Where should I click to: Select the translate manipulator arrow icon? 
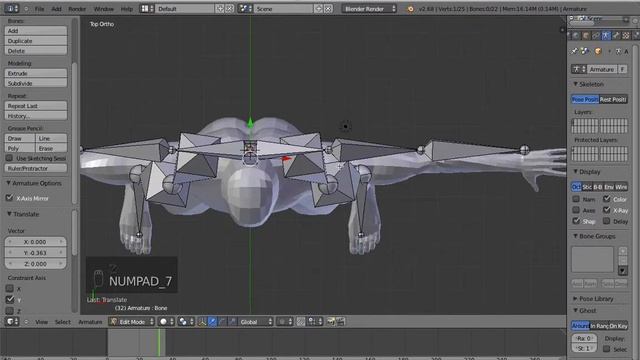[x=212, y=322]
